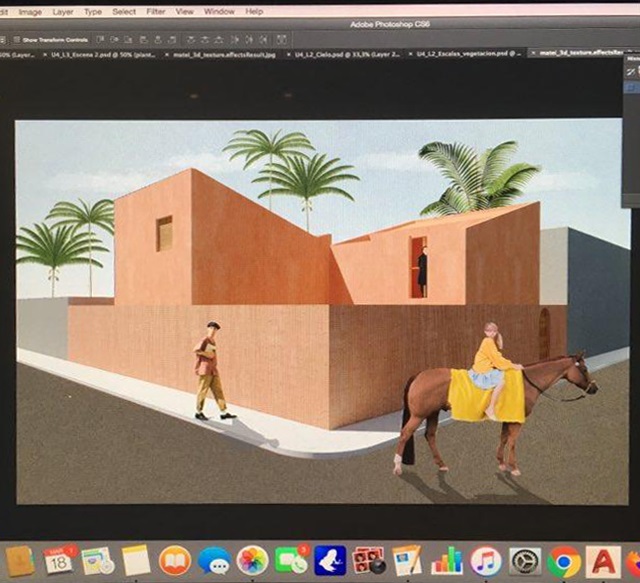640x583 pixels.
Task: Open the Filter menu
Action: (156, 11)
